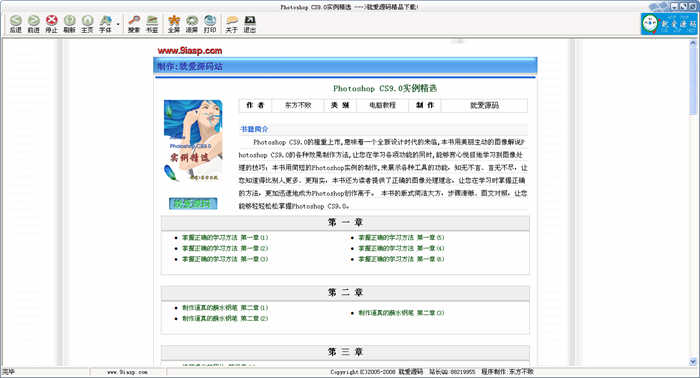The image size is (700, 378).
Task: Open 关于 (About) from the toolbar
Action: [x=231, y=24]
